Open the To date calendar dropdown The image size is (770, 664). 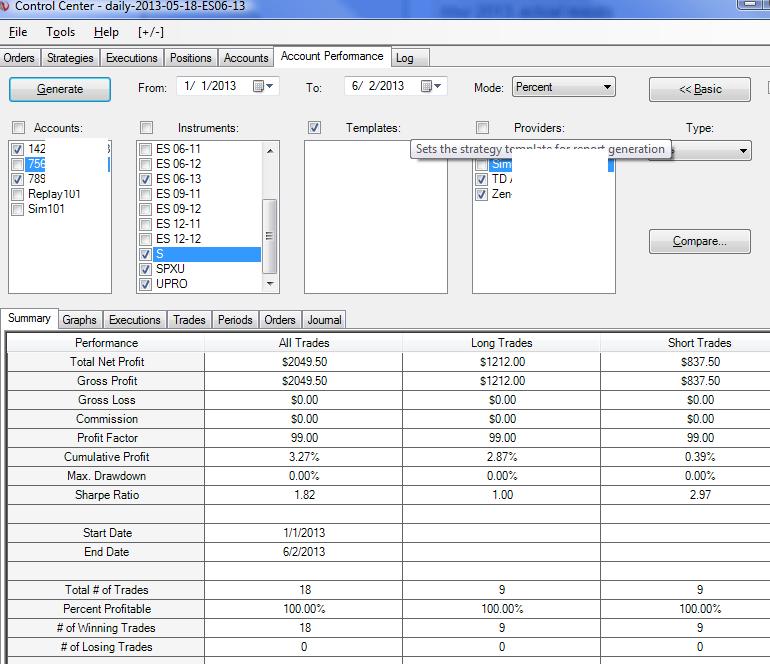tap(431, 86)
